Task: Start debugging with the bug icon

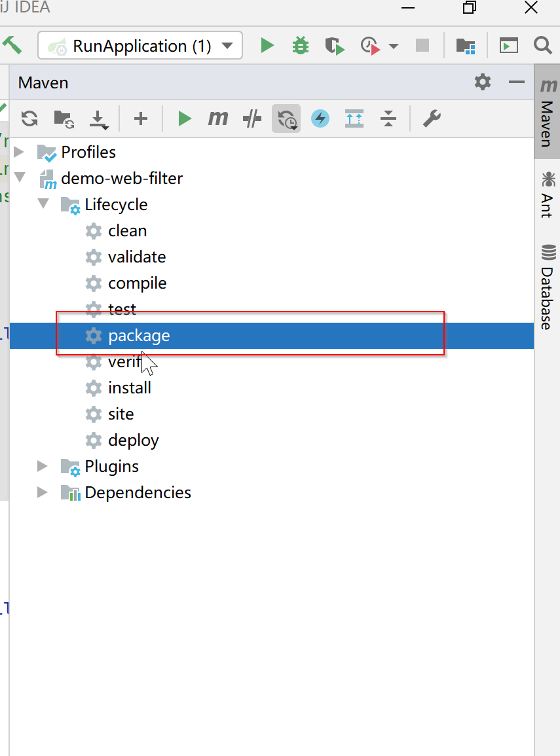Action: click(x=301, y=46)
